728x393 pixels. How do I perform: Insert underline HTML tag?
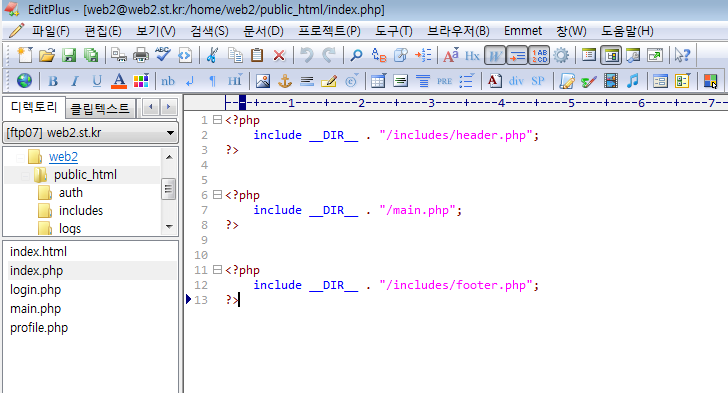[97, 81]
